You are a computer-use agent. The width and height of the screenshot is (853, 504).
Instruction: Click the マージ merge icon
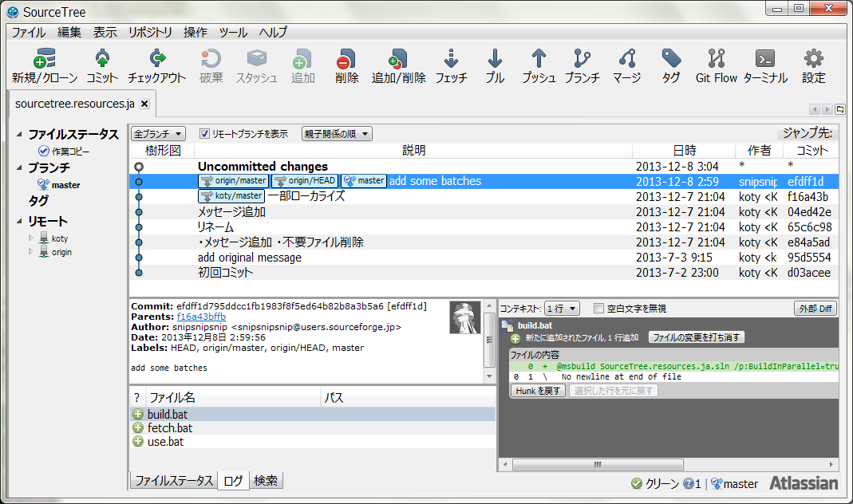[626, 59]
